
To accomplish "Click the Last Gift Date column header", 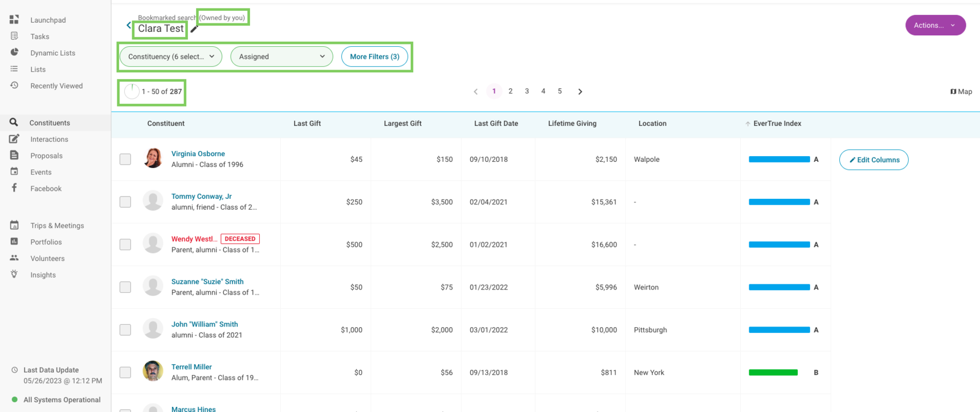I will pyautogui.click(x=496, y=124).
